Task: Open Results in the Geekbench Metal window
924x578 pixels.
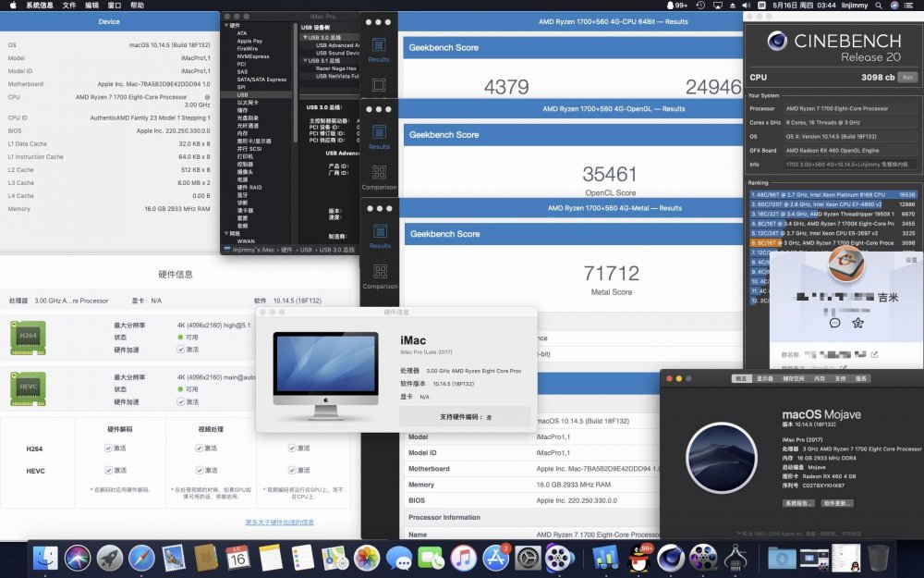Action: (x=380, y=236)
